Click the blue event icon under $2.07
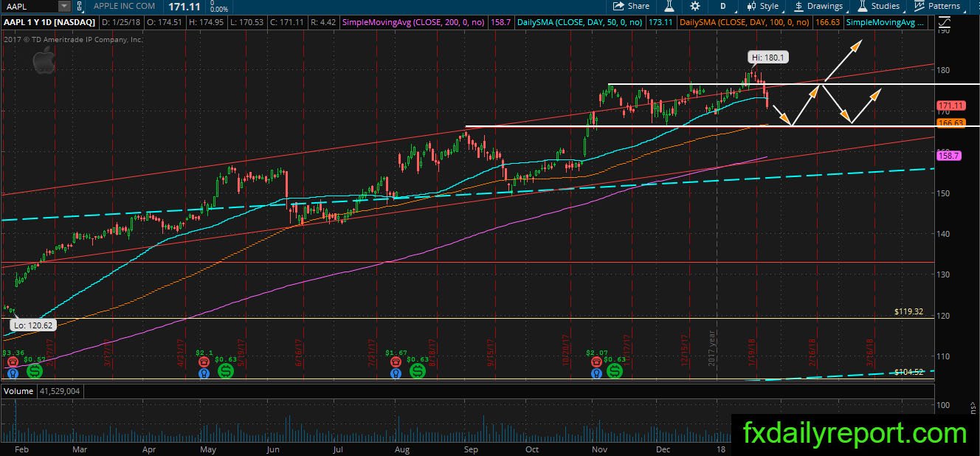The image size is (980, 456). pos(596,373)
